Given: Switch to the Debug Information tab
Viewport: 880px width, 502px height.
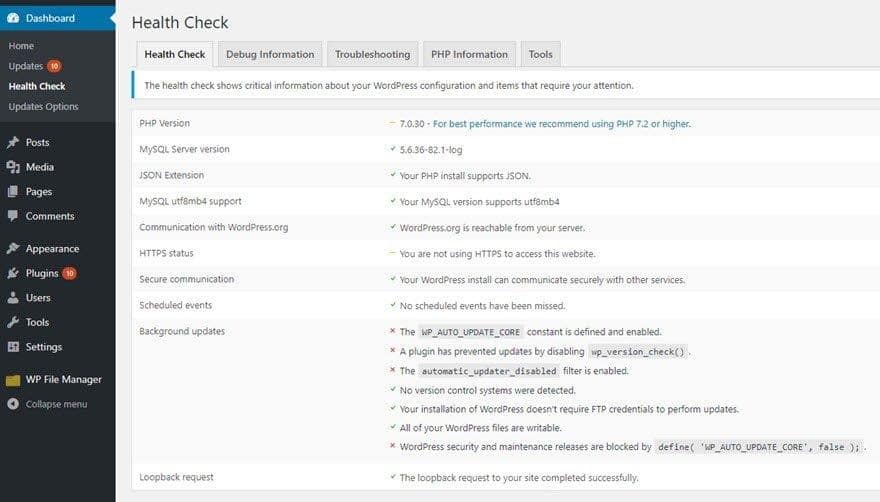Looking at the screenshot, I should point(270,54).
